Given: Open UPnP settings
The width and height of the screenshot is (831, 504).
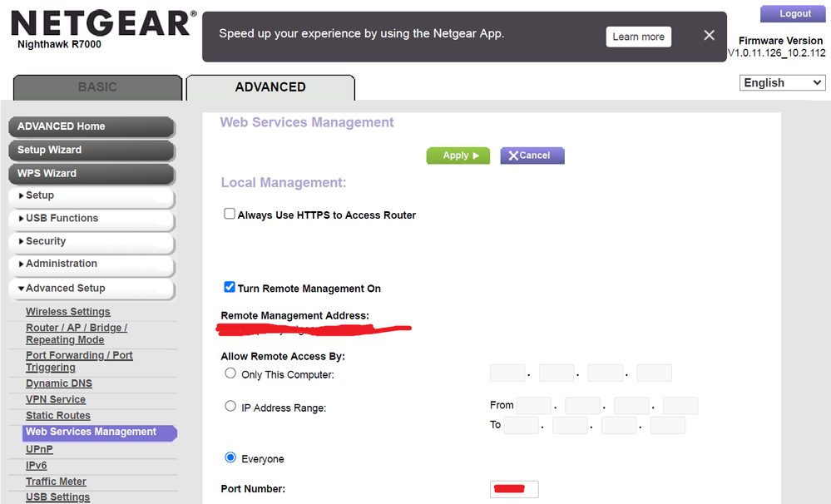Looking at the screenshot, I should tap(39, 449).
